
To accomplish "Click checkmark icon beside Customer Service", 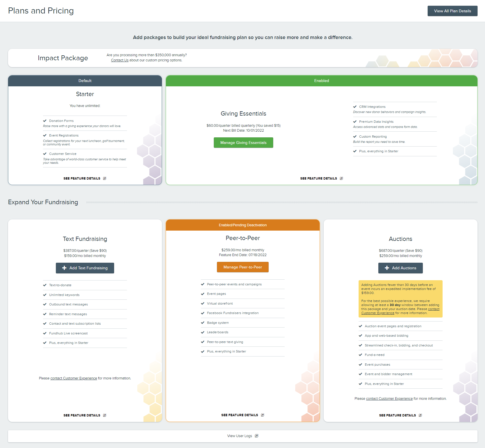I will (x=45, y=154).
